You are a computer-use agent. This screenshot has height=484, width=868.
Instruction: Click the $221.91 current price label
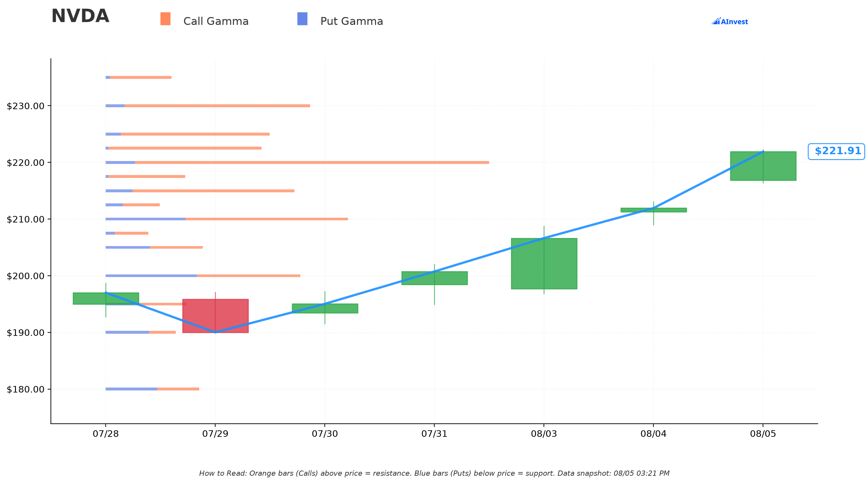point(836,151)
